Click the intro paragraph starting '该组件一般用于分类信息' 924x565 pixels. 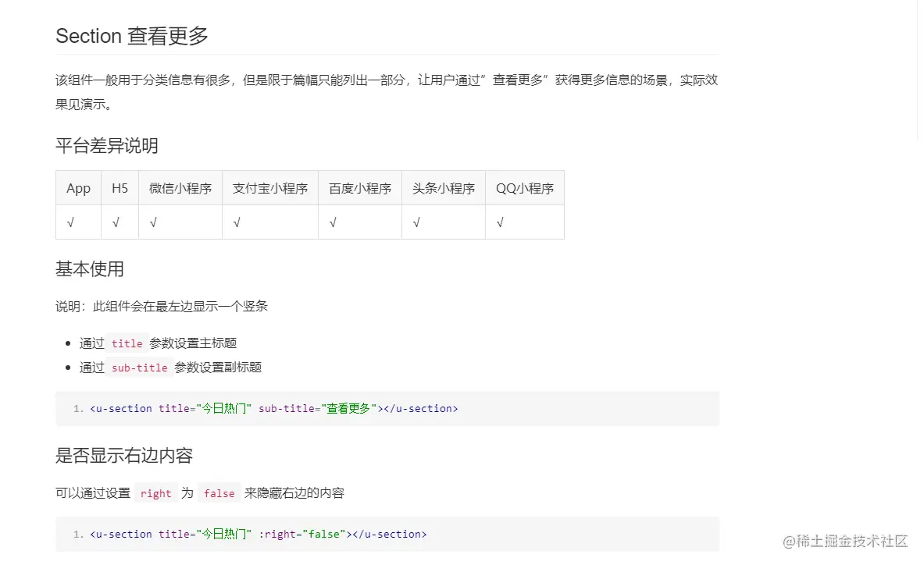[387, 92]
